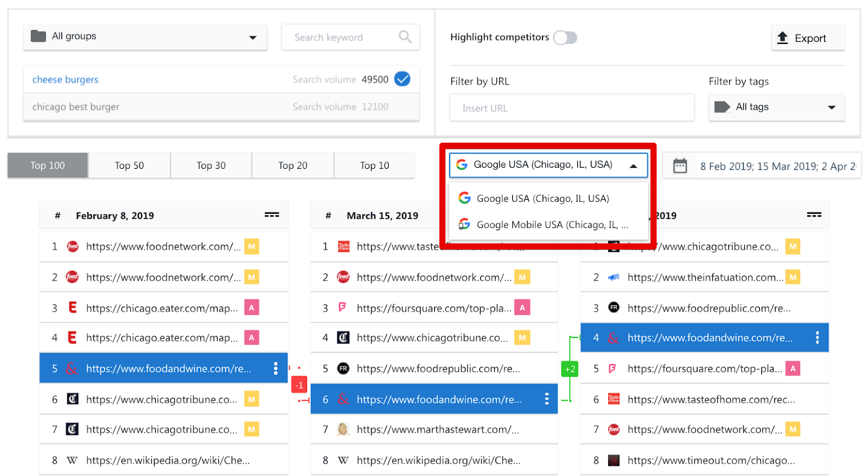This screenshot has width=868, height=476.
Task: Open options dots on April foodandwine row
Action: click(x=817, y=338)
